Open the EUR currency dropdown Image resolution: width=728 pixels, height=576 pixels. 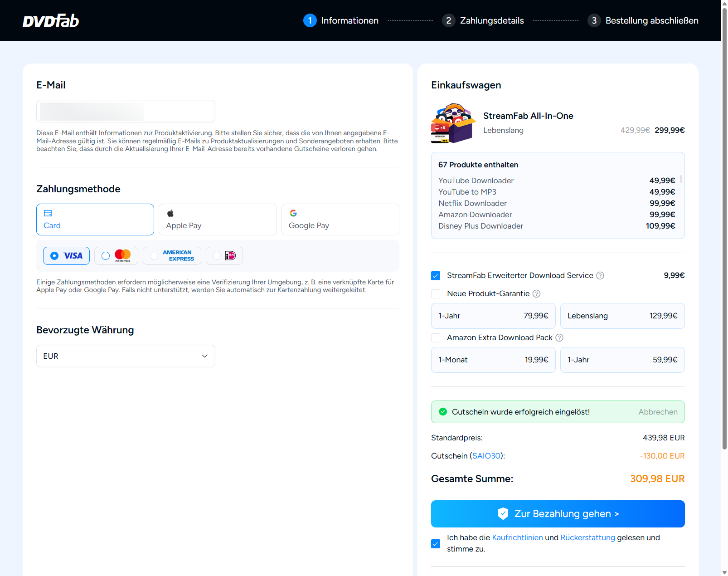(x=126, y=356)
